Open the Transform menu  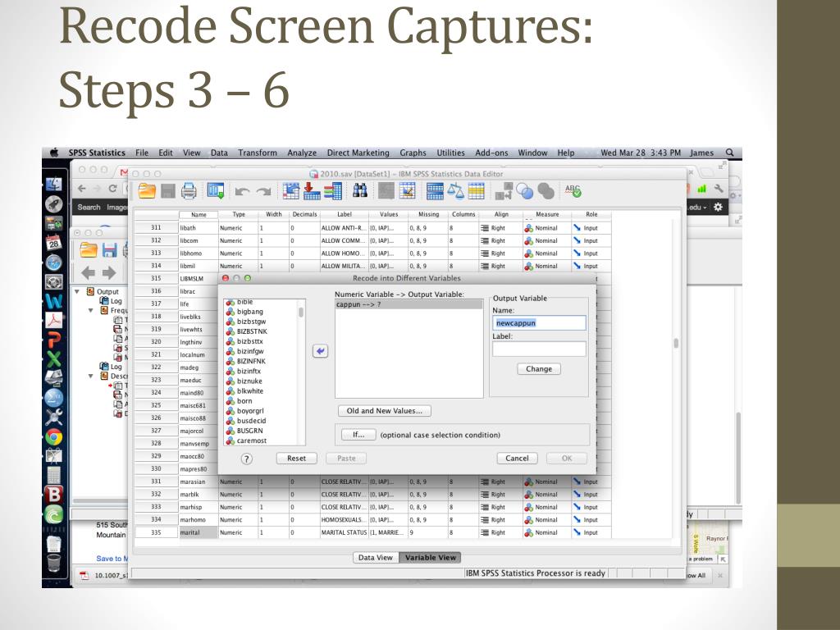[257, 153]
